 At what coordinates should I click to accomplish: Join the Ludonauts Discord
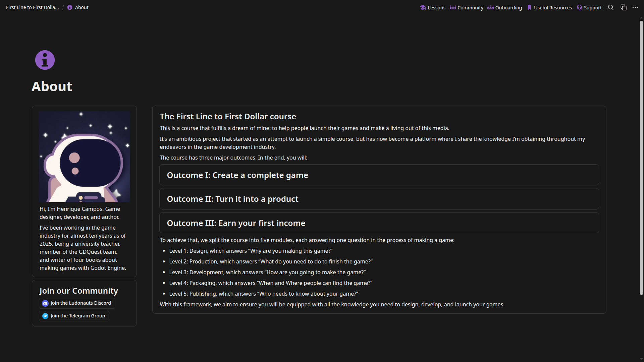(77, 303)
